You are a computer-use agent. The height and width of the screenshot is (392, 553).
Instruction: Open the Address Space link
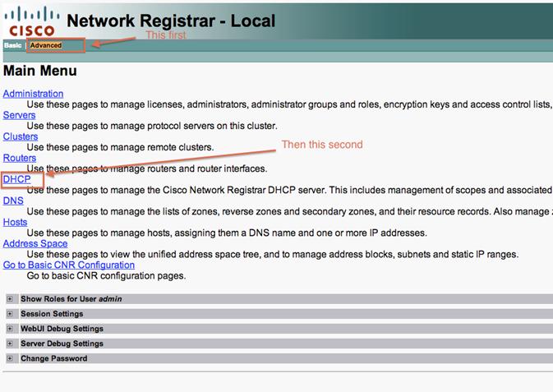coord(35,243)
